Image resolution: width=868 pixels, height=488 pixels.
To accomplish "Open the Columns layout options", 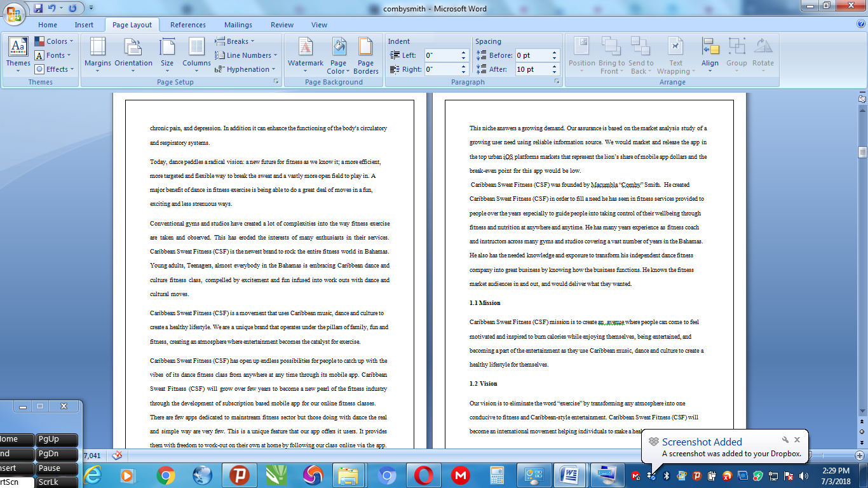I will (196, 55).
